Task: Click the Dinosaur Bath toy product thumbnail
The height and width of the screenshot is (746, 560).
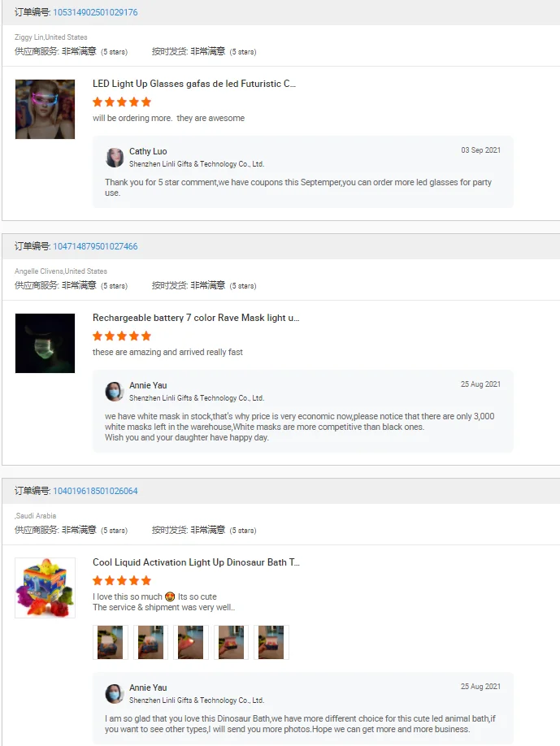Action: pos(46,588)
